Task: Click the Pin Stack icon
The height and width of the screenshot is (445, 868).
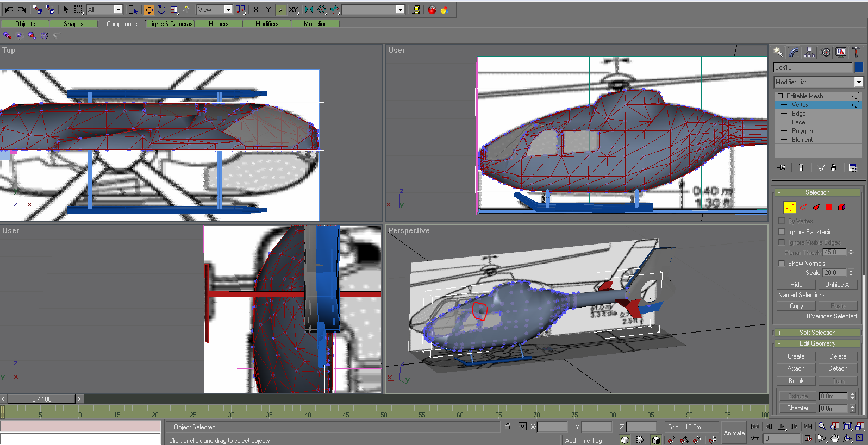Action: pos(782,168)
